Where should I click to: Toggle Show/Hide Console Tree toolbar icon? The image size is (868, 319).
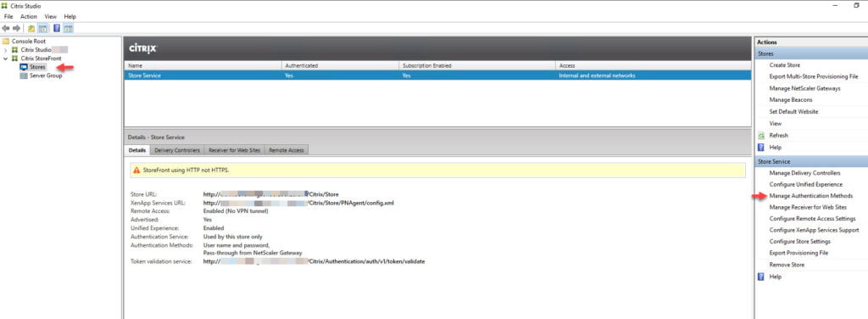42,28
